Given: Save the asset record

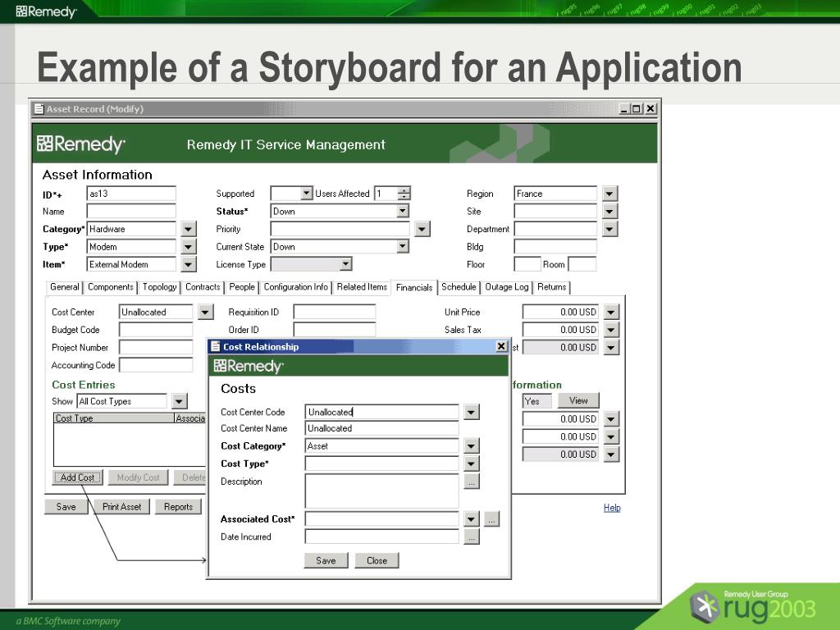Looking at the screenshot, I should [x=66, y=507].
